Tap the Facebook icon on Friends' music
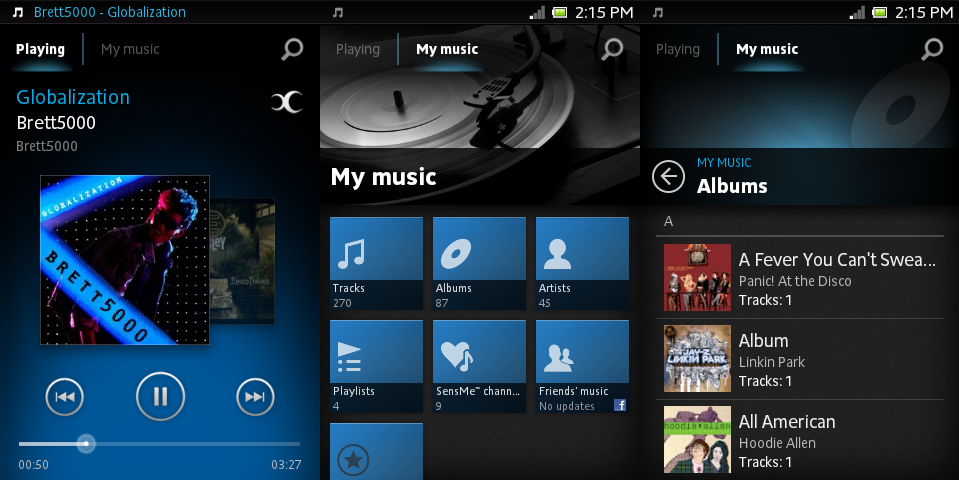Image resolution: width=959 pixels, height=480 pixels. [620, 405]
